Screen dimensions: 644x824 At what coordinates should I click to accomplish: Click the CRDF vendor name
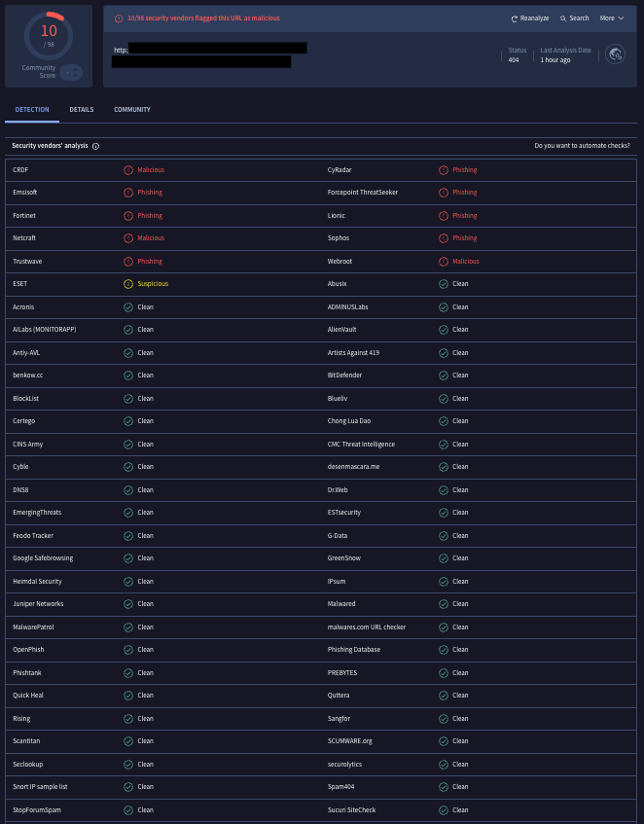tap(20, 169)
